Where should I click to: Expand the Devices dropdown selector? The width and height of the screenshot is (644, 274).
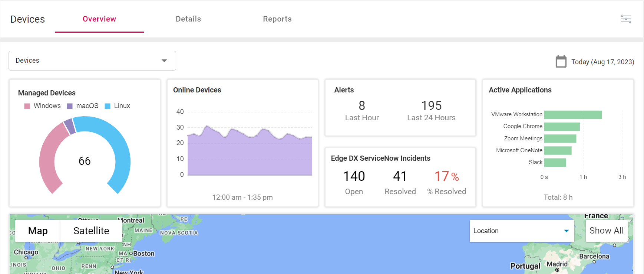(92, 61)
